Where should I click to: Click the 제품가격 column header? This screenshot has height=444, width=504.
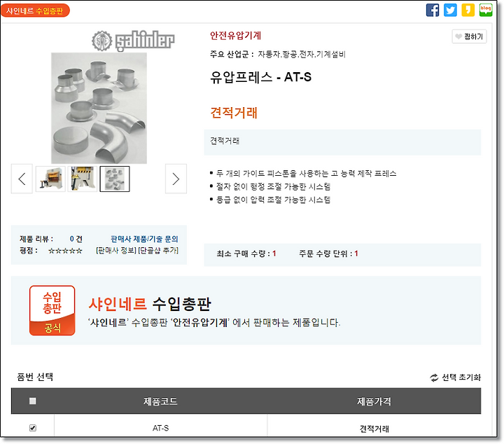374,401
